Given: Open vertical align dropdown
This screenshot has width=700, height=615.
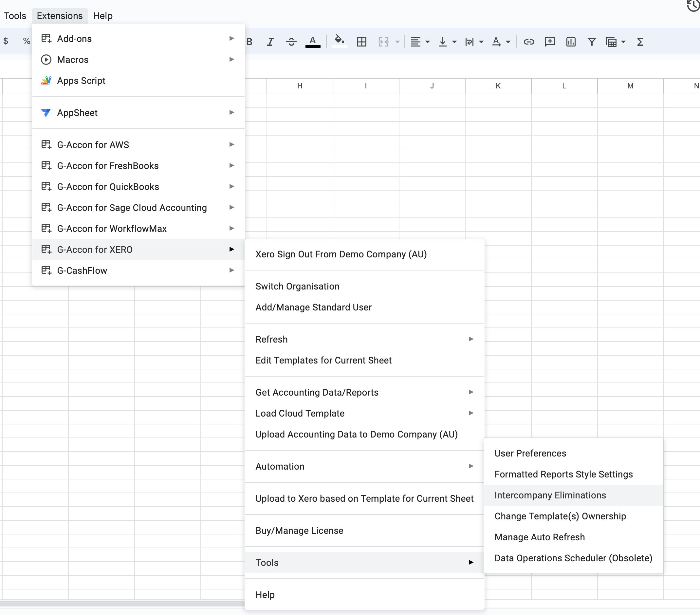Looking at the screenshot, I should 447,42.
